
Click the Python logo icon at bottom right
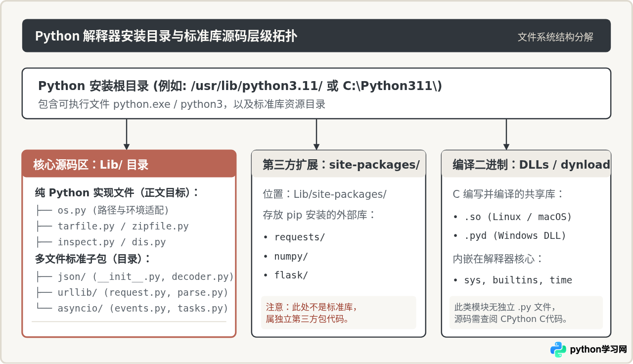[x=558, y=349]
